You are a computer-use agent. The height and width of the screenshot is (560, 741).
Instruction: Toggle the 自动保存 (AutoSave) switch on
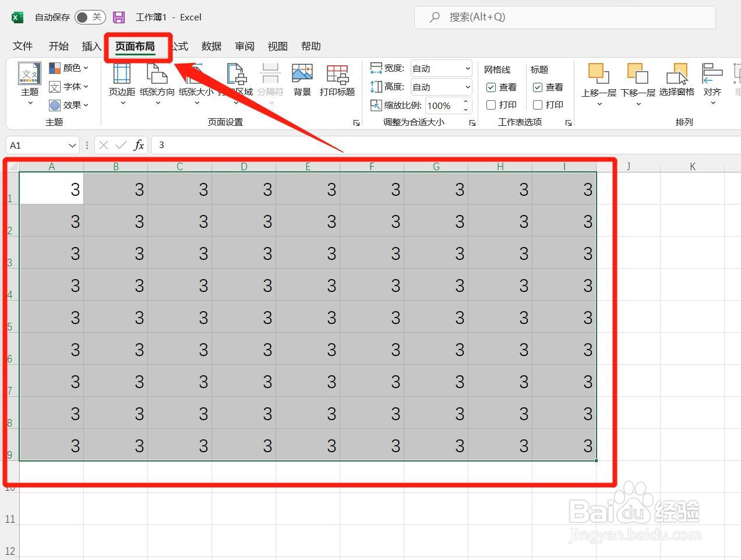point(90,17)
